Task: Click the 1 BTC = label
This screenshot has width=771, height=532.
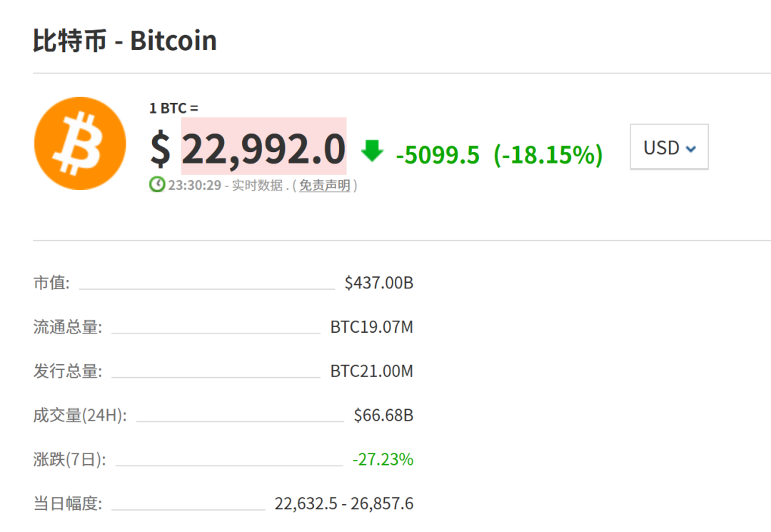Action: [x=173, y=108]
